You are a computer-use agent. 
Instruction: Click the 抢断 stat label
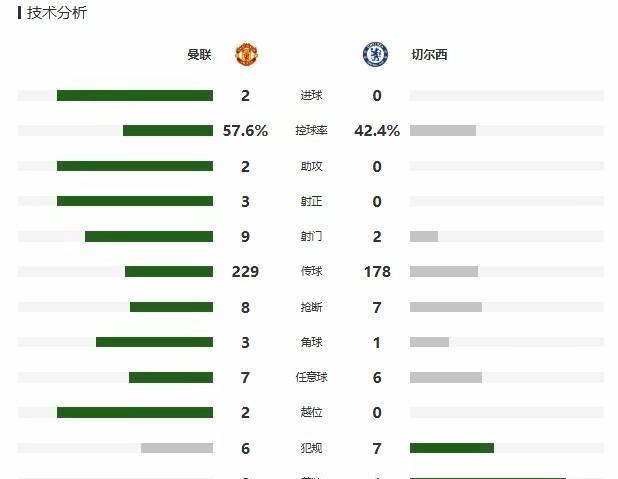311,307
